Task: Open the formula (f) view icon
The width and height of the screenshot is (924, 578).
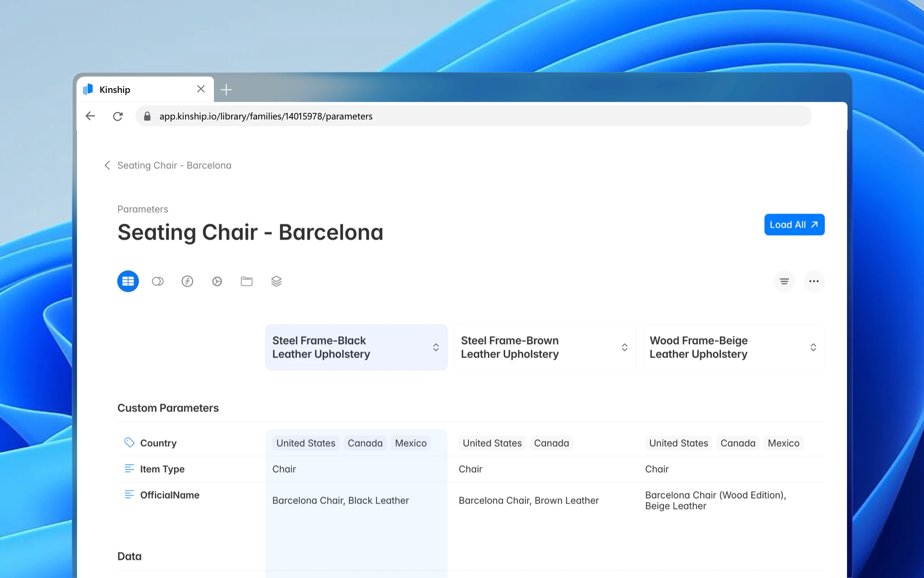Action: click(187, 281)
